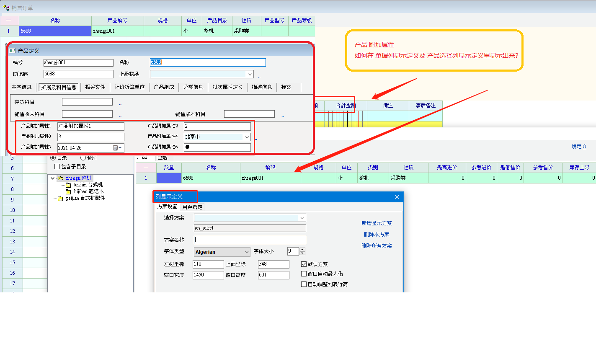
Task: Select the 仓库 radio button
Action: click(x=83, y=158)
